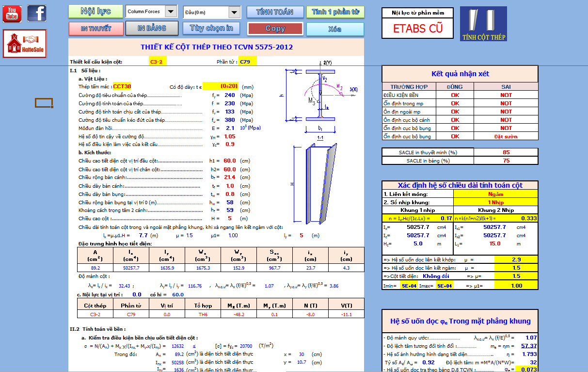This screenshot has height=372, width=588.
Task: Select the η shape factor value 1.793
Action: pos(530,354)
